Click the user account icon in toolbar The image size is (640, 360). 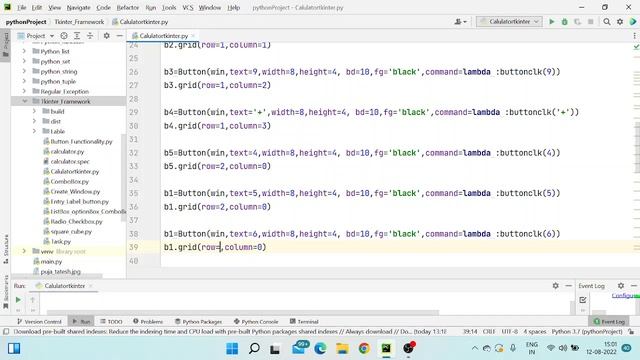pos(460,22)
